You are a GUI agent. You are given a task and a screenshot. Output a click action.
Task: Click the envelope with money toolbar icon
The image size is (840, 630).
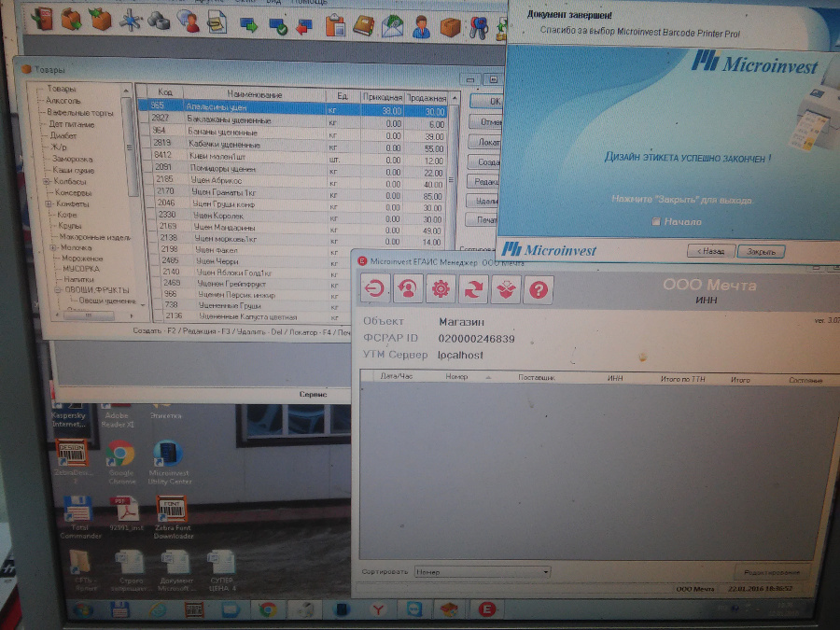[393, 26]
